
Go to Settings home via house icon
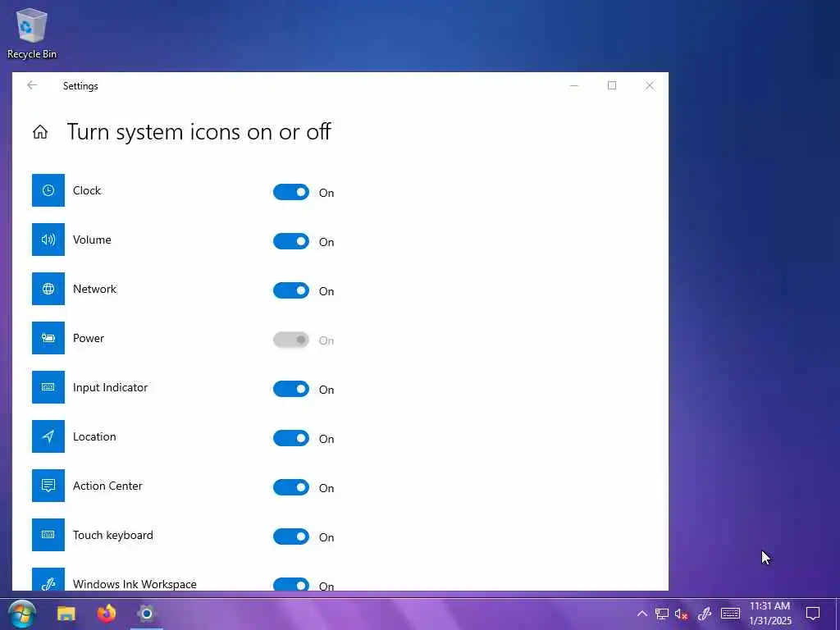tap(40, 132)
